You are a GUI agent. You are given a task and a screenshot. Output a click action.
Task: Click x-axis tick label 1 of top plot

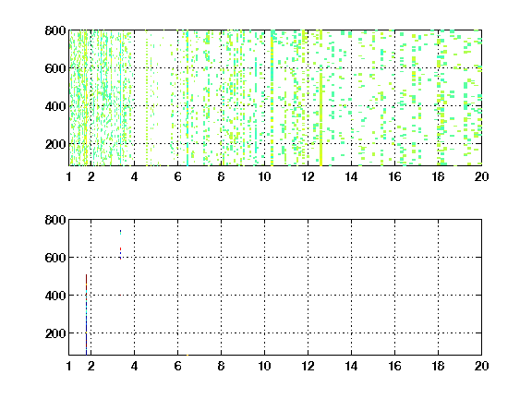tap(69, 176)
